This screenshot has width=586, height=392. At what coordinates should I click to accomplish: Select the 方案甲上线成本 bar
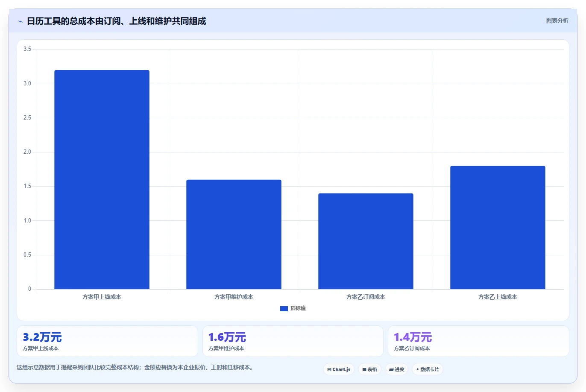102,179
